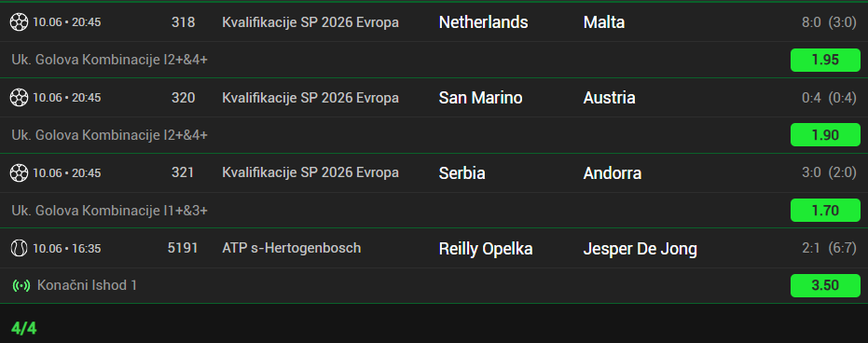Viewport: 868px width, 343px height.
Task: Open the Reilly Opelka player name
Action: pyautogui.click(x=486, y=249)
